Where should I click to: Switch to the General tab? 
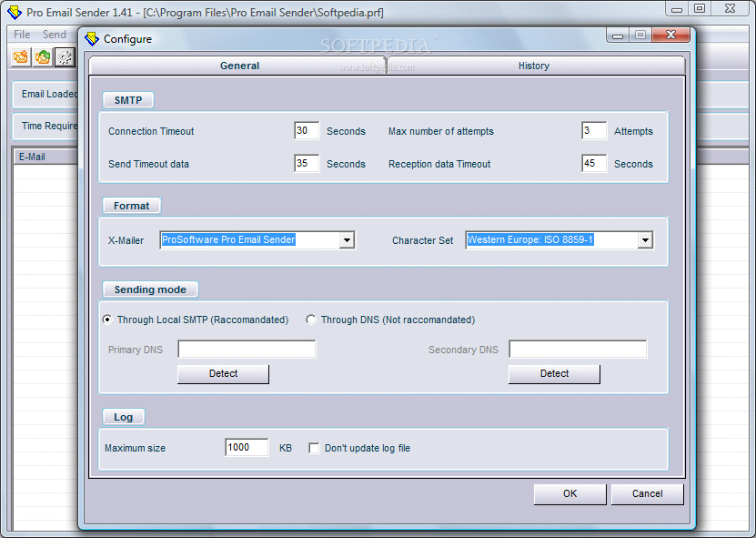239,66
